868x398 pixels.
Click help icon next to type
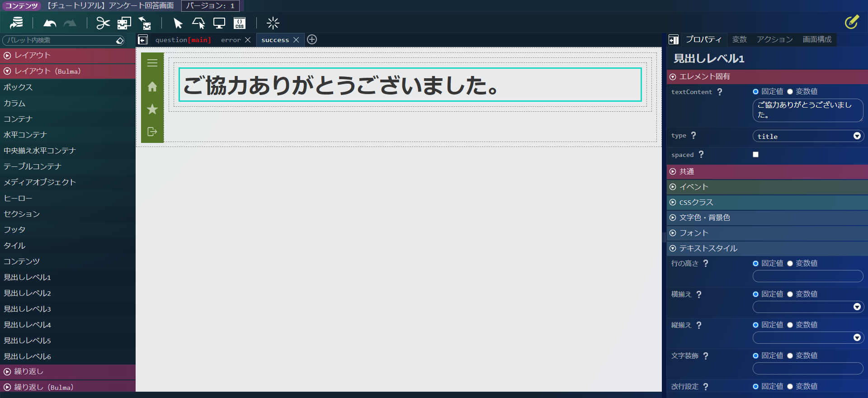693,135
